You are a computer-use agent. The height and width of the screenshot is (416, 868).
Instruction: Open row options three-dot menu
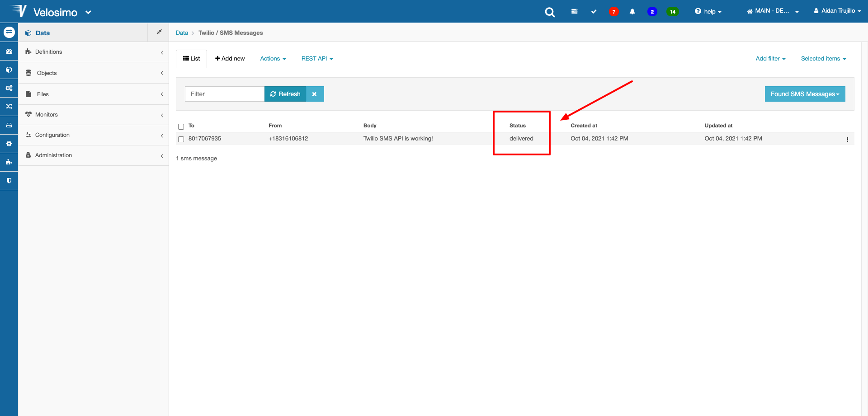coord(847,140)
